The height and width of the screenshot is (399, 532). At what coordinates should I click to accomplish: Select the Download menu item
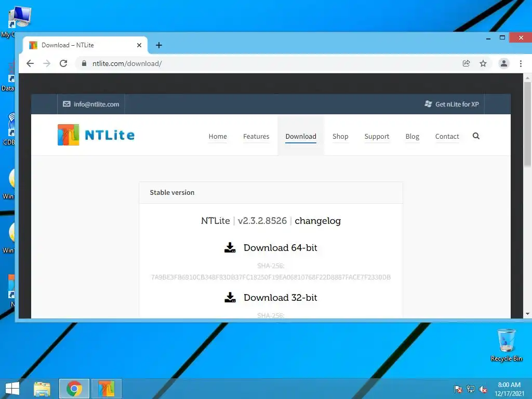301,137
